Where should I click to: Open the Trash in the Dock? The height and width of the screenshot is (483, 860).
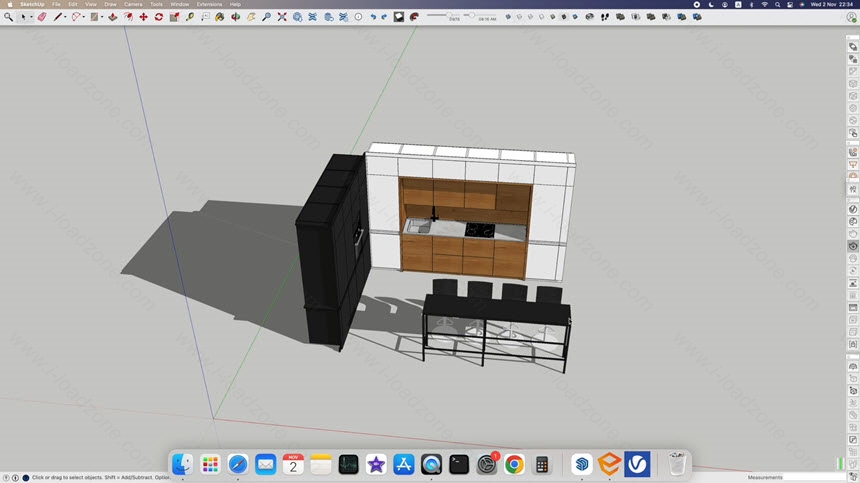677,464
